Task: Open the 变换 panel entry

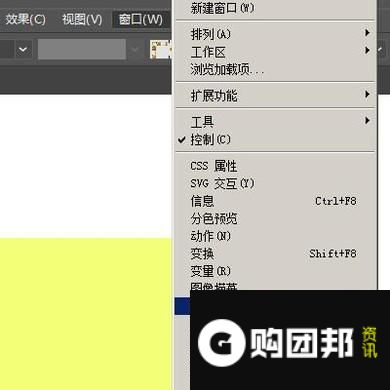Action: (275, 254)
